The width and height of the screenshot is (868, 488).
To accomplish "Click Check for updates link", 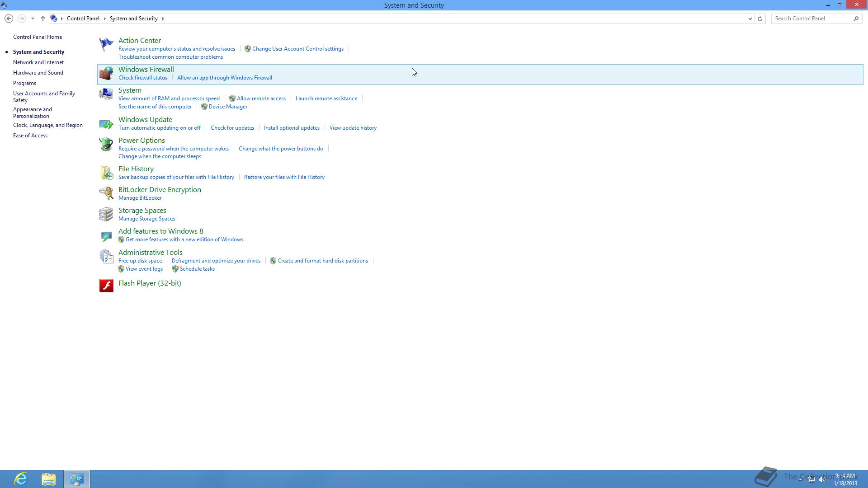I will (x=232, y=128).
